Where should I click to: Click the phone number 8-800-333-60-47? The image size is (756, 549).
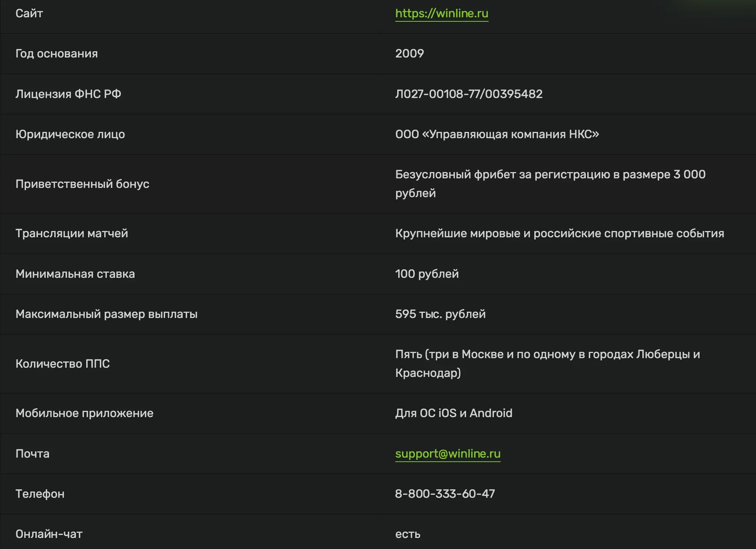(445, 494)
